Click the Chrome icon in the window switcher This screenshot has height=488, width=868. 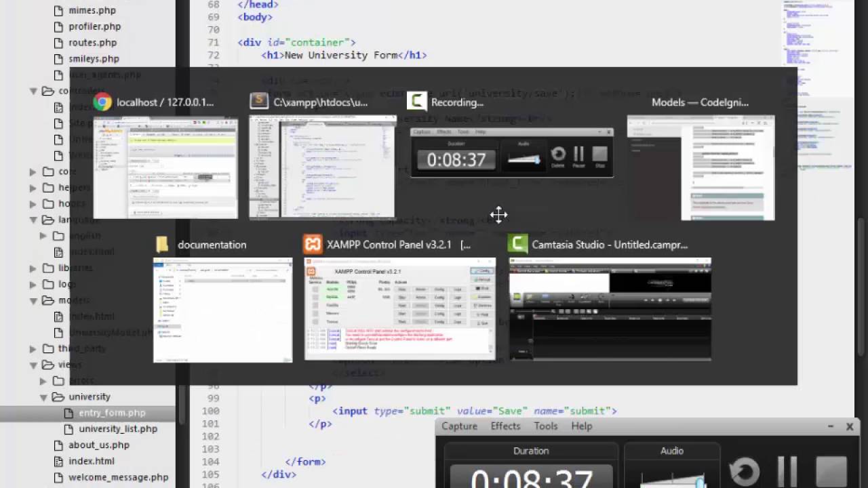tap(102, 102)
